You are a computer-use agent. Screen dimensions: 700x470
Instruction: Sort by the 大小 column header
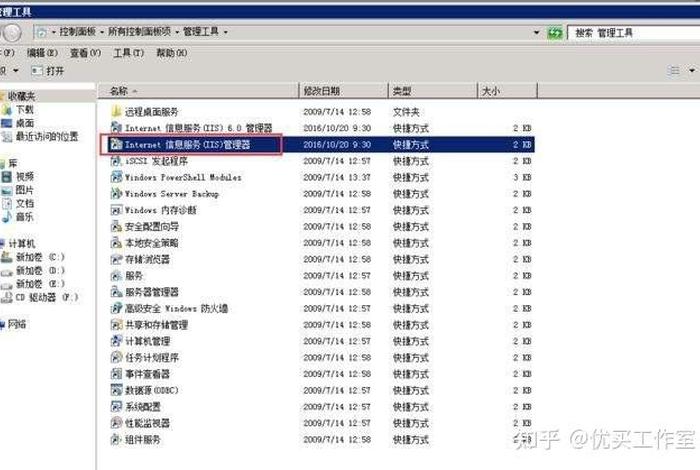coord(507,91)
